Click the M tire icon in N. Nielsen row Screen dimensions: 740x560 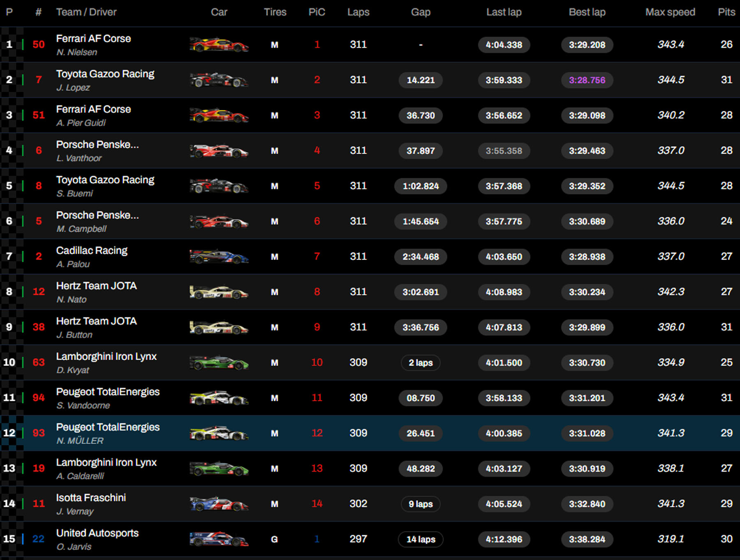[274, 45]
